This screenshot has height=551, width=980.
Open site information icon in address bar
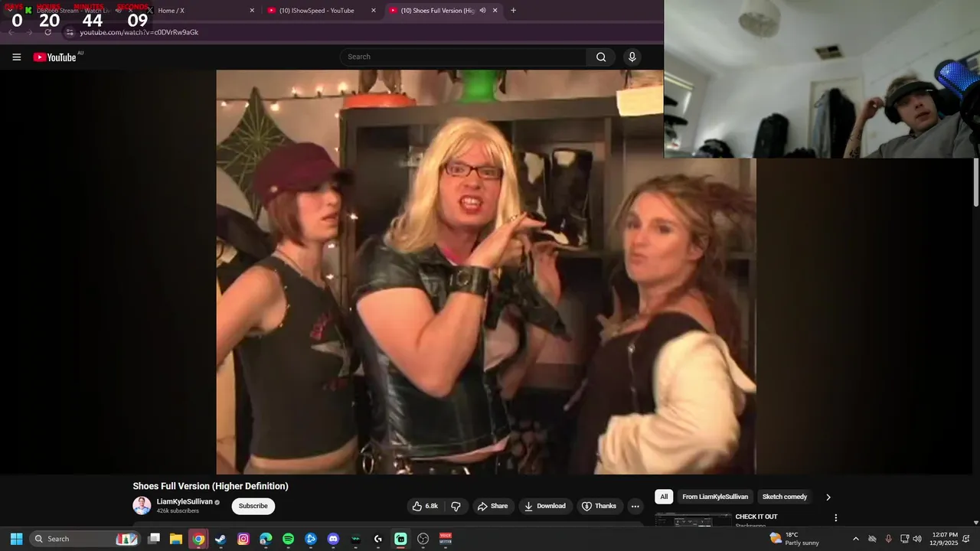pyautogui.click(x=70, y=32)
